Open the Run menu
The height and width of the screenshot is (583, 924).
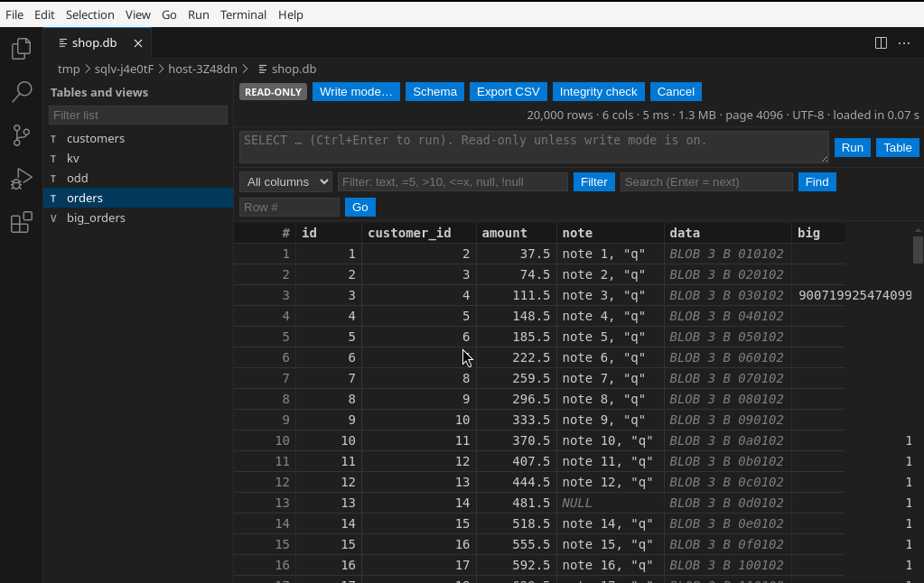tap(199, 14)
